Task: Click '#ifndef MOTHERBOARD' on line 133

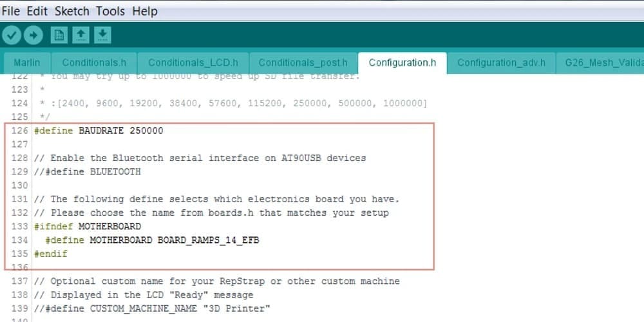Action: [x=88, y=226]
